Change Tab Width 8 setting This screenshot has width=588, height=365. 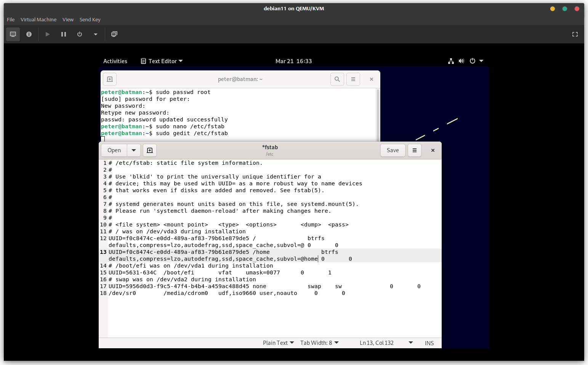[319, 343]
